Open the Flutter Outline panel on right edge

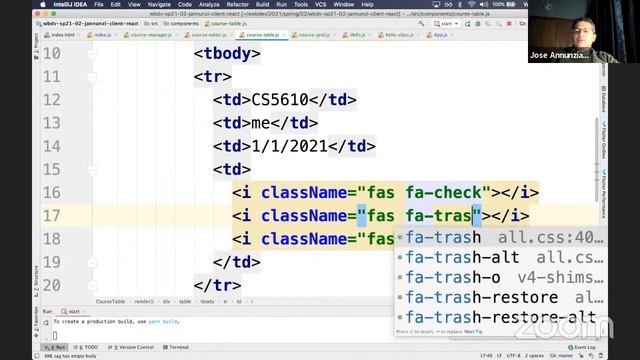tap(604, 140)
